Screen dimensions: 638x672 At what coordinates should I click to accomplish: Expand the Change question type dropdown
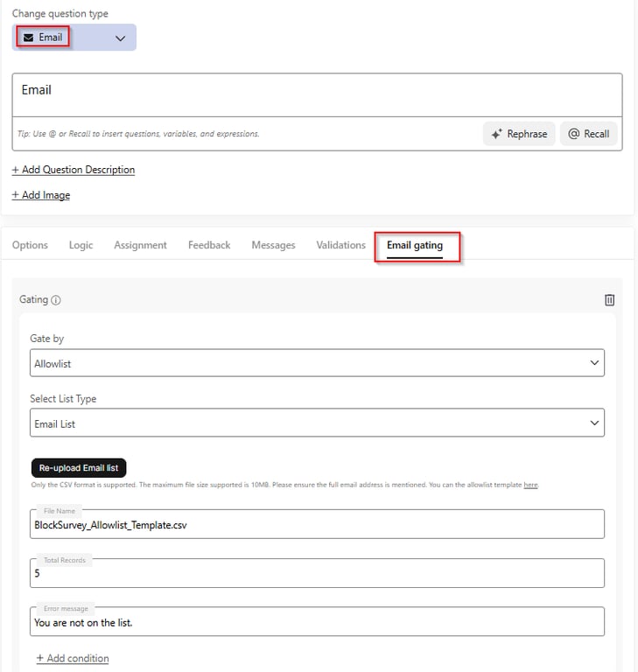(120, 38)
